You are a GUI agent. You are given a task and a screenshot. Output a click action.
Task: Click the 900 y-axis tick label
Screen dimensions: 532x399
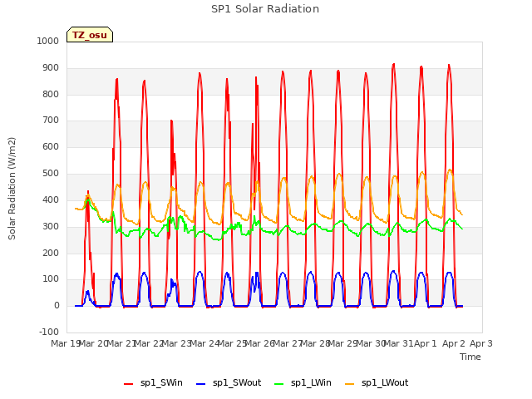tap(51, 67)
